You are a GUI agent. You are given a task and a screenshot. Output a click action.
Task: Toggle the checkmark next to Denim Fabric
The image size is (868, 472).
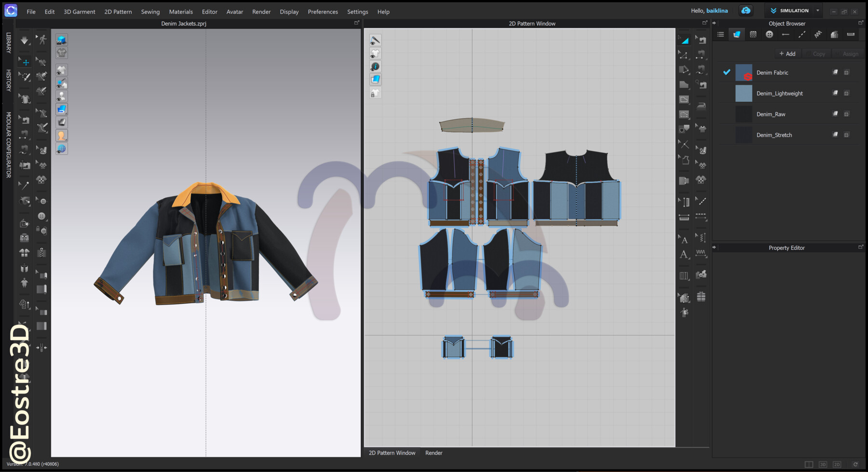726,72
